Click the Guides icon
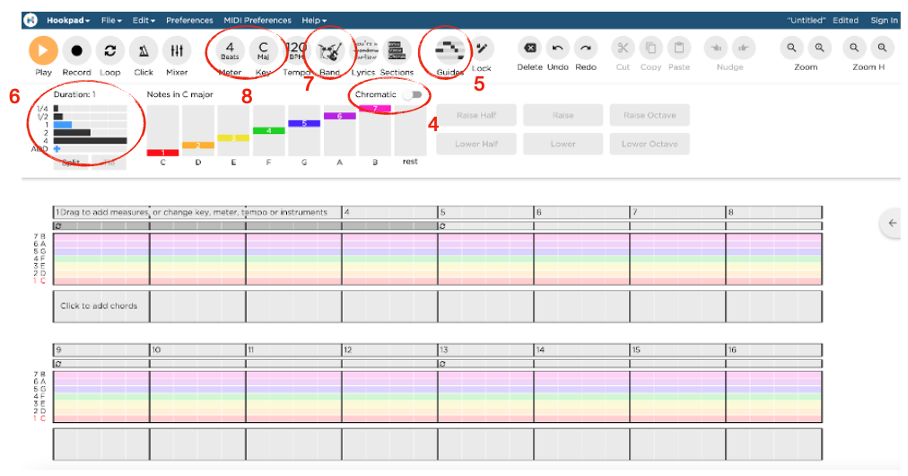This screenshot has width=908, height=476. [450, 50]
